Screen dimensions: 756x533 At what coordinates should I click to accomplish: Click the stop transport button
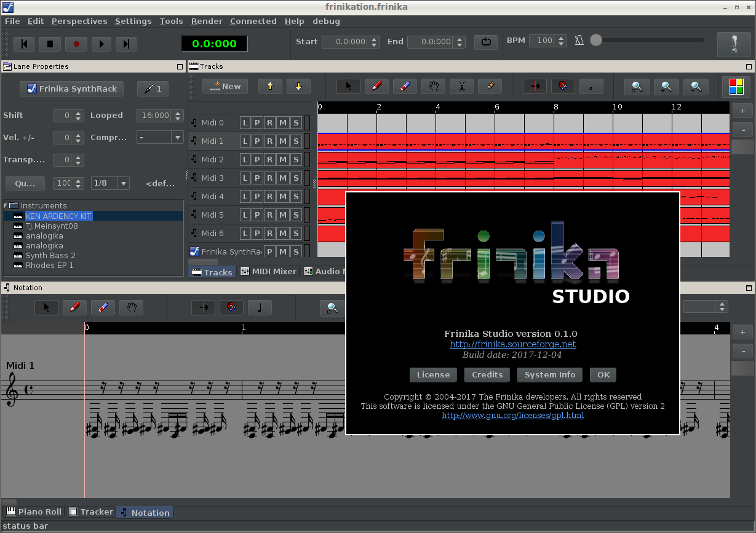tap(50, 44)
